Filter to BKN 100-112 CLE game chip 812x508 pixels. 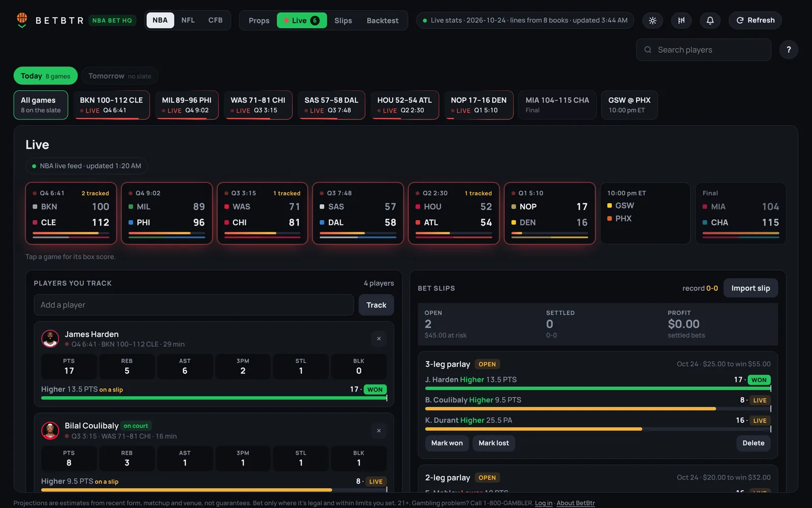pyautogui.click(x=111, y=105)
